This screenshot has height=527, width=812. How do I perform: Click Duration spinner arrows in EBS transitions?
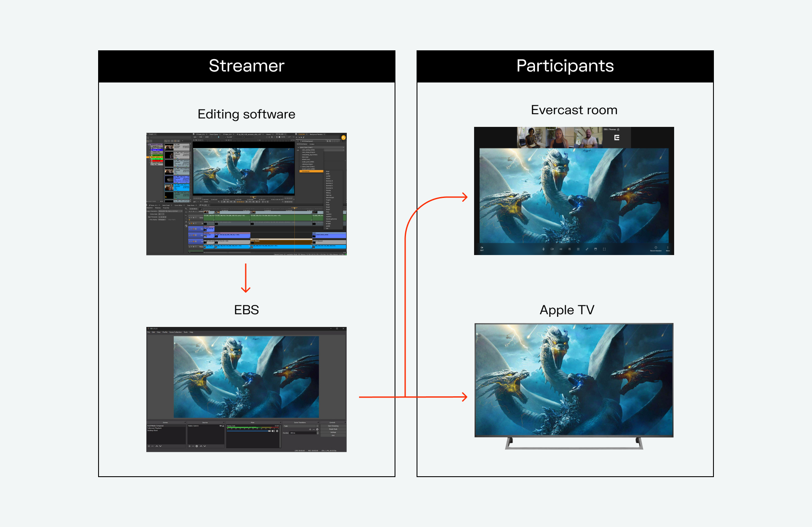click(318, 433)
